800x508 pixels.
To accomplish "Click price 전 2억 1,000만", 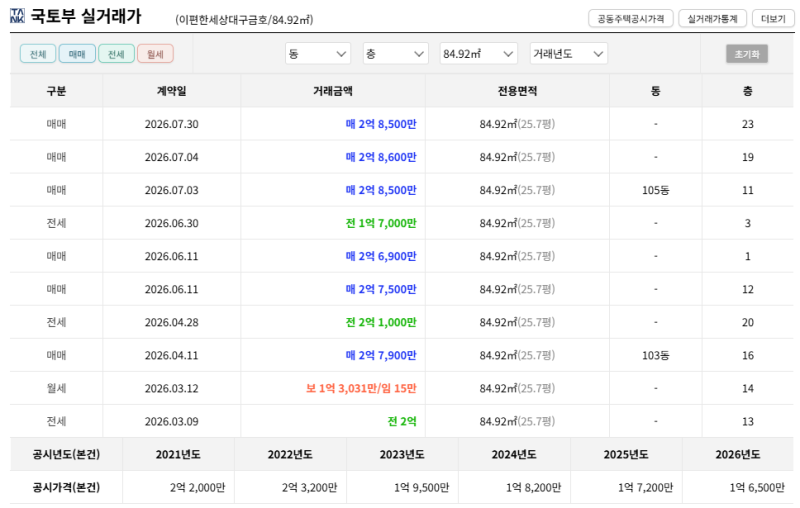I will [381, 322].
